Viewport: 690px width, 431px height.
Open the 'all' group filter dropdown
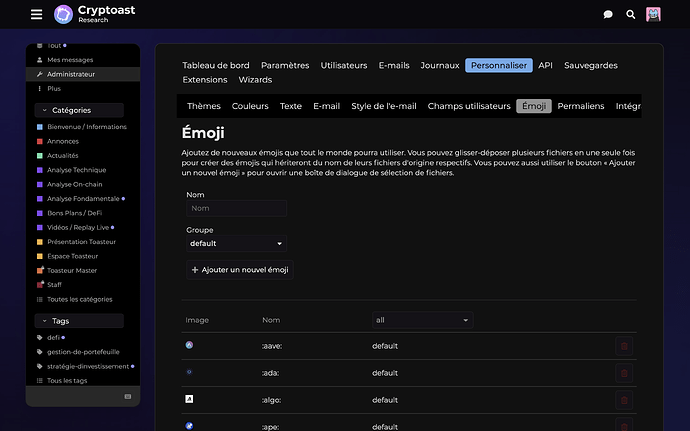422,320
